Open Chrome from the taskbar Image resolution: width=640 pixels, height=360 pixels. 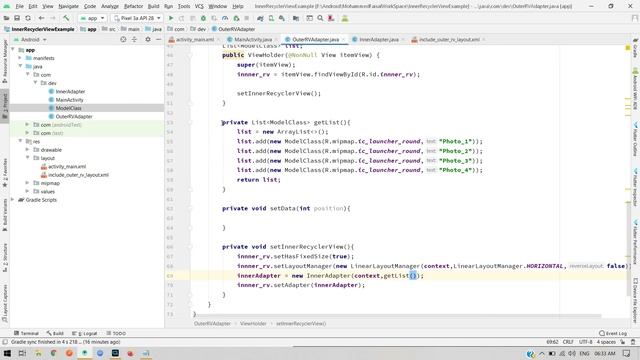click(x=53, y=353)
